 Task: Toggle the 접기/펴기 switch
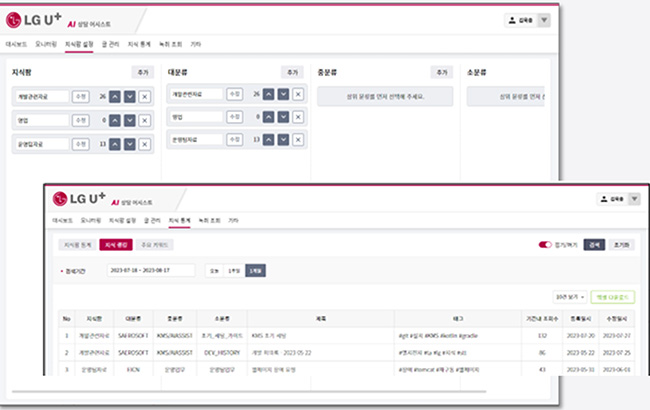(546, 243)
